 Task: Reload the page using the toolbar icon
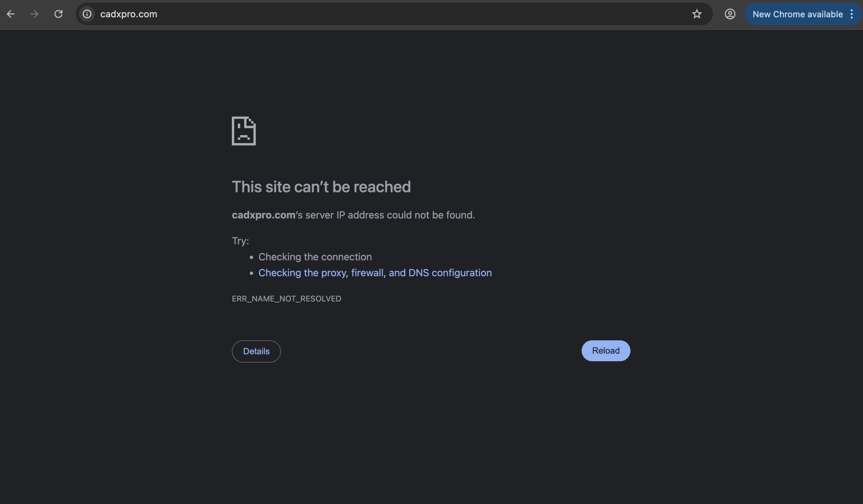tap(59, 14)
